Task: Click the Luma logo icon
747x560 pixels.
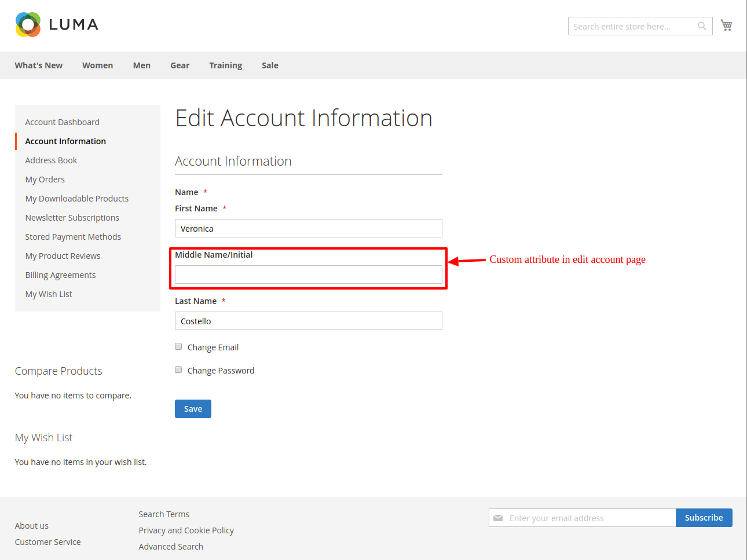Action: 28,25
